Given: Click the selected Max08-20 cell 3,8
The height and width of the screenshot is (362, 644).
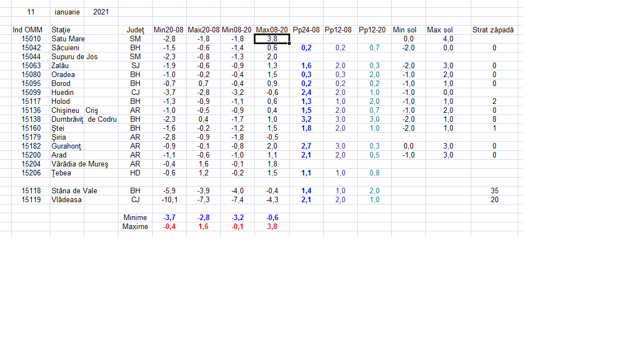Looking at the screenshot, I should tap(272, 39).
